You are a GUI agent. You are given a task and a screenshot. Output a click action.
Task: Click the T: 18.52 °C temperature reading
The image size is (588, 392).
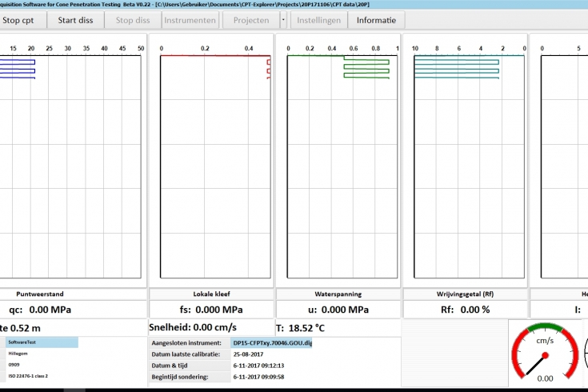click(x=300, y=328)
